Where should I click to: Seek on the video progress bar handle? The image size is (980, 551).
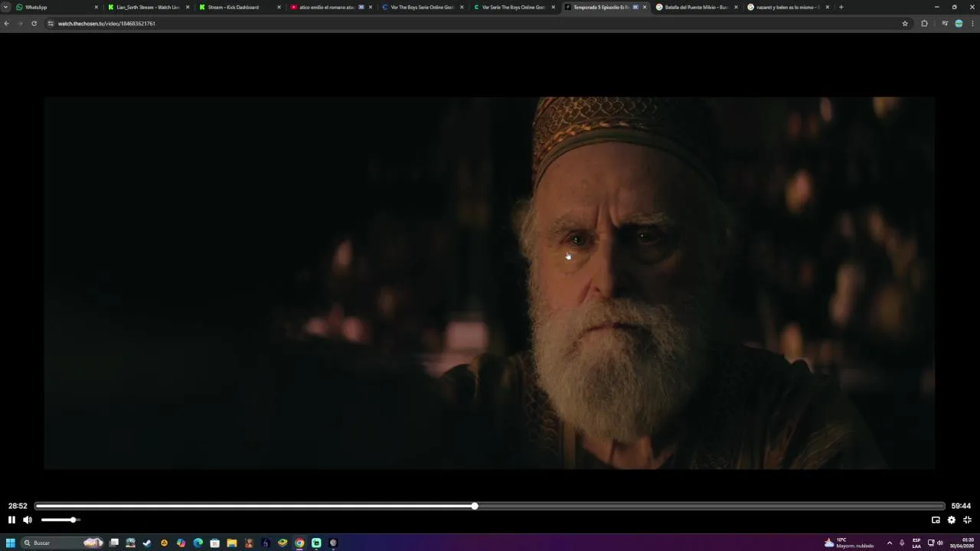click(475, 506)
